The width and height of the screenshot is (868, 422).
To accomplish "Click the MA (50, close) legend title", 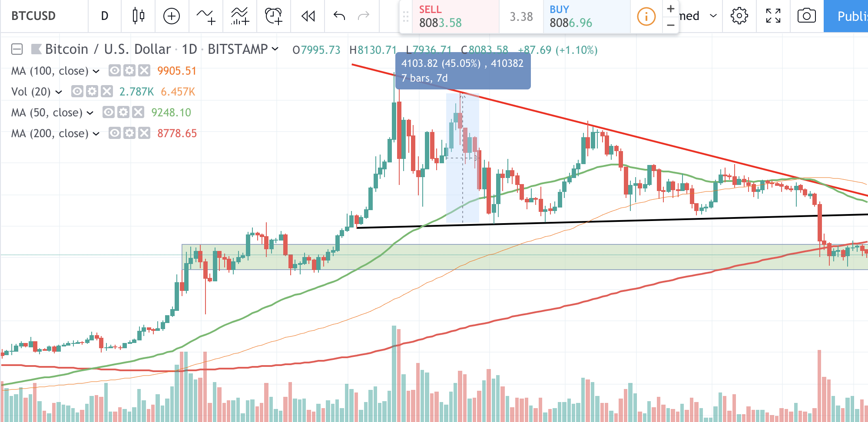I will 47,112.
